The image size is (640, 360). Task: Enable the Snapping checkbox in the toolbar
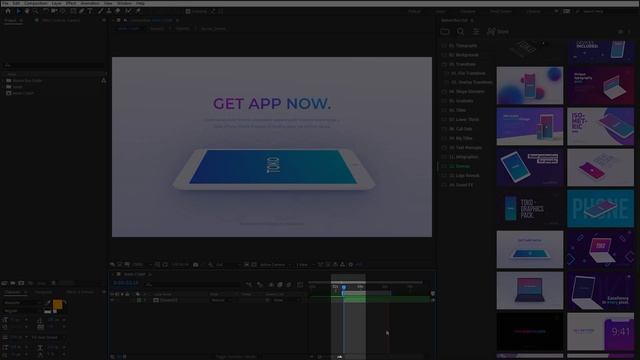point(188,11)
